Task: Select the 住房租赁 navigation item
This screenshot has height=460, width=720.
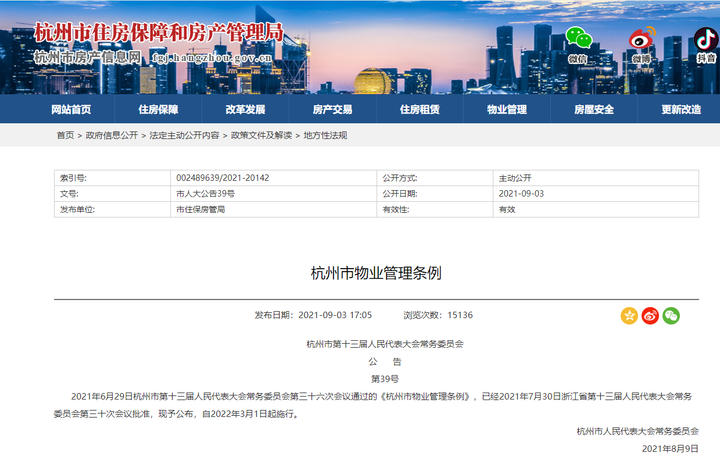Action: pyautogui.click(x=420, y=109)
